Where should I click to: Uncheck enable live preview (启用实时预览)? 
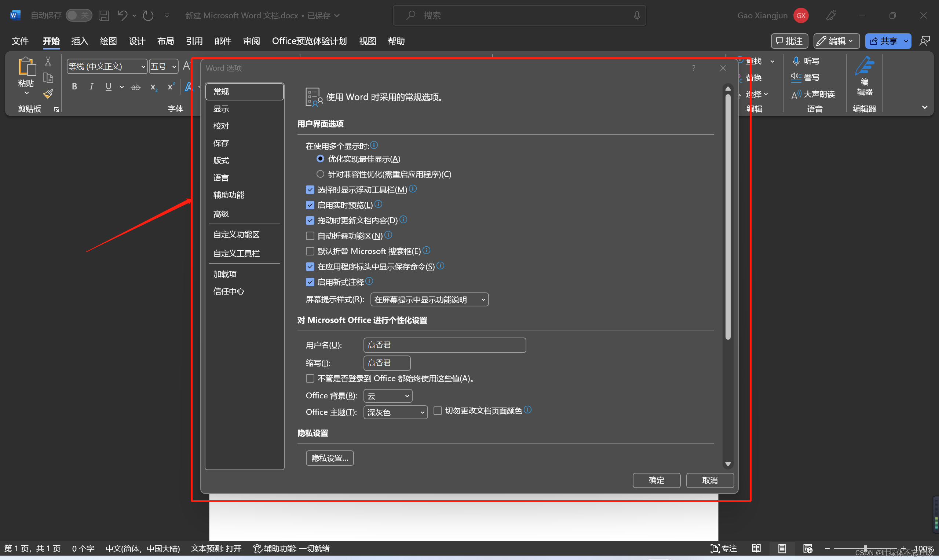tap(310, 205)
